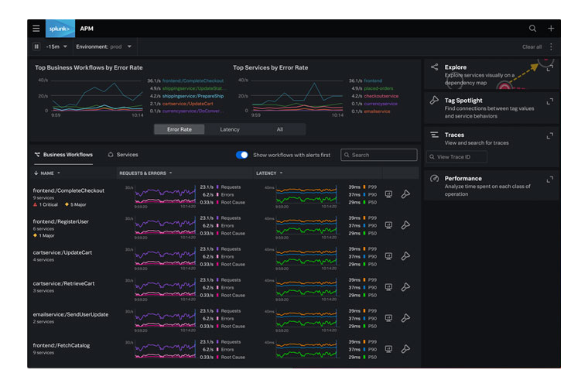Toggle Show workflows with alerts first
Viewport: 588px width, 387px height.
242,155
